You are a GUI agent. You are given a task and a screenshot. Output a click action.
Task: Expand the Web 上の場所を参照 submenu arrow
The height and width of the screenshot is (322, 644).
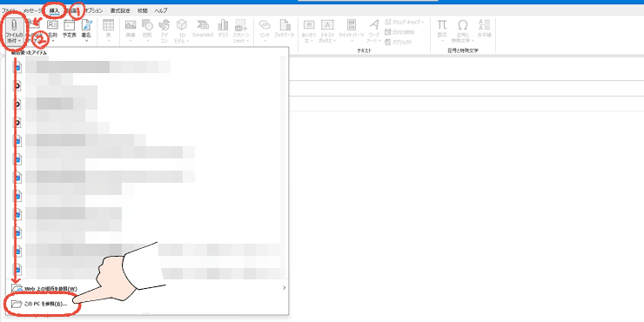point(284,288)
